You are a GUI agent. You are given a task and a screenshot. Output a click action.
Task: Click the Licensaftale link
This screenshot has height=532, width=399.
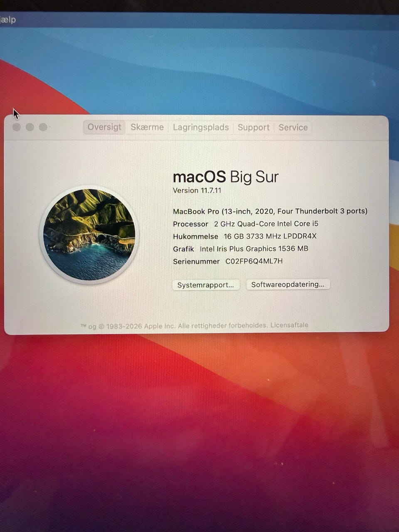289,325
